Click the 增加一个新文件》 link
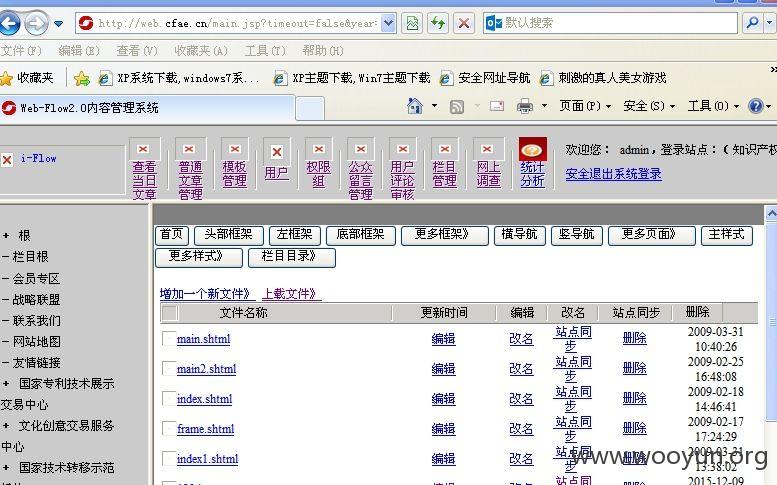The image size is (777, 485). point(207,294)
